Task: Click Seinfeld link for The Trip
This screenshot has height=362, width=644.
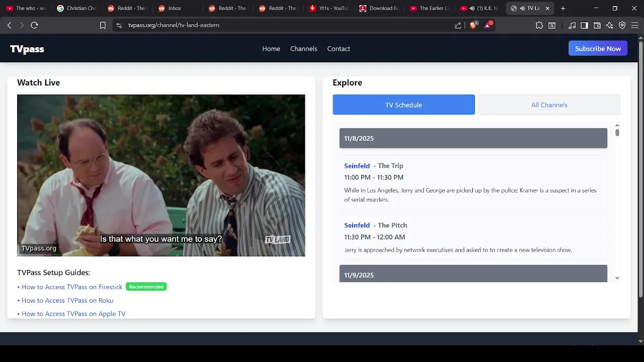Action: 357,165
